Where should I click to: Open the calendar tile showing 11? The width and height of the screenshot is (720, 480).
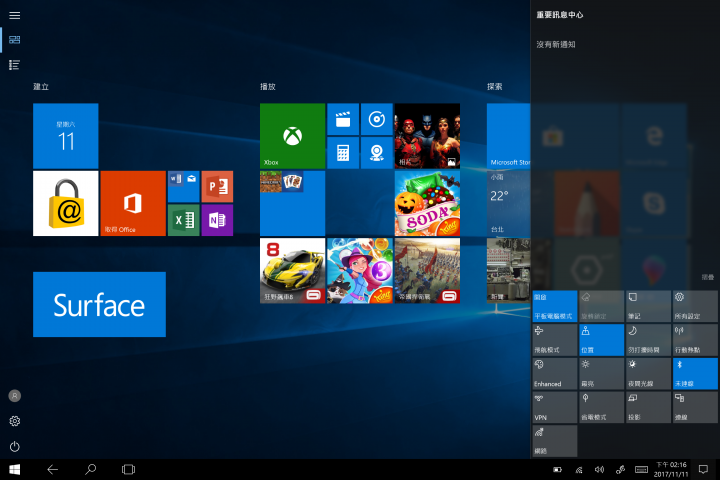(66, 136)
